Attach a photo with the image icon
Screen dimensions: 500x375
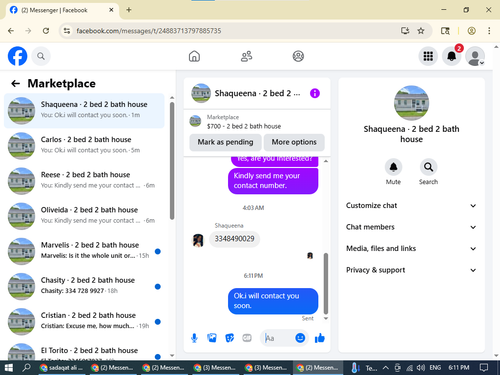212,338
